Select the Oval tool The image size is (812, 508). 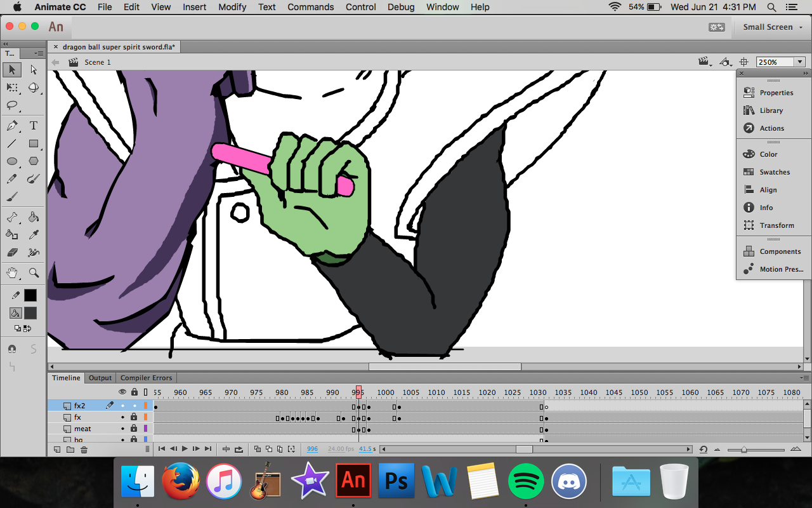(x=11, y=161)
